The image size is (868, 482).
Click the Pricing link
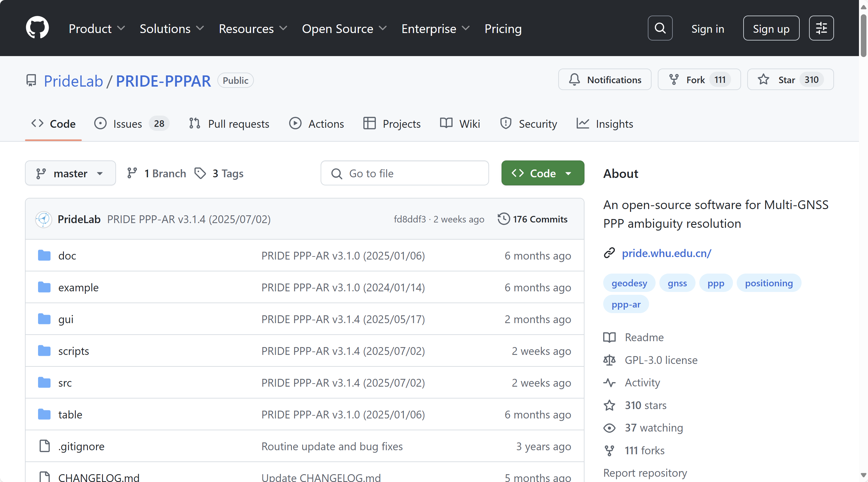pyautogui.click(x=503, y=29)
